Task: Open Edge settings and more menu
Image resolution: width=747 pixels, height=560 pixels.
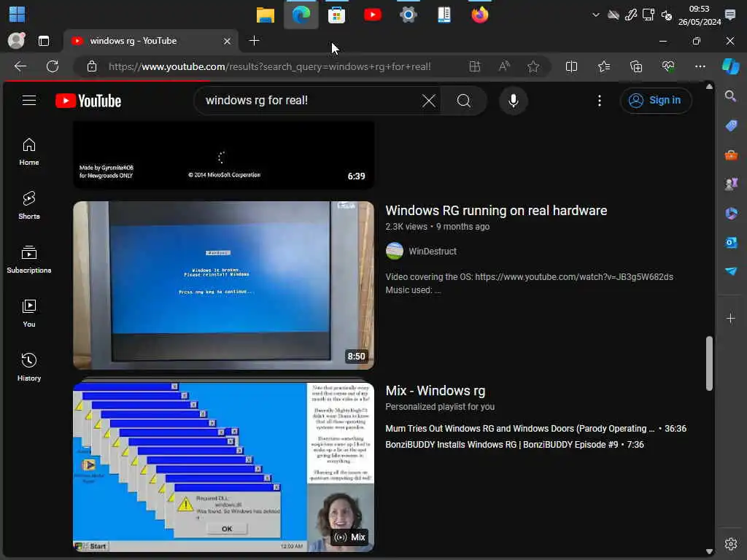Action: pyautogui.click(x=700, y=66)
